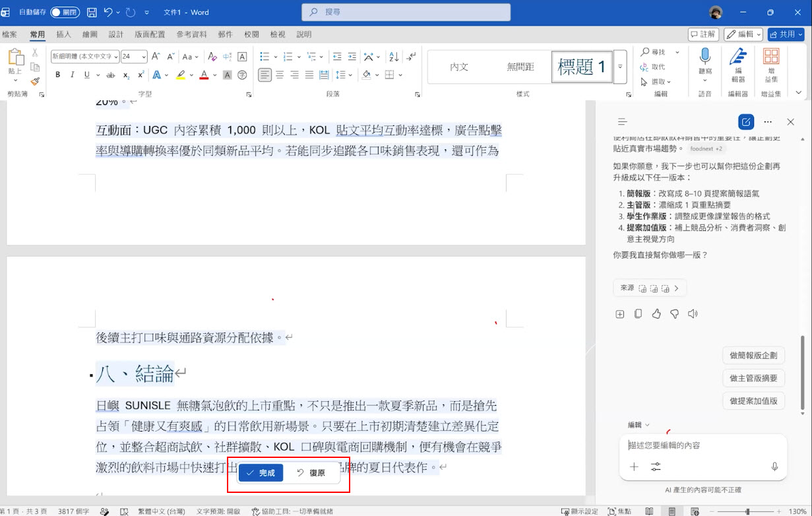
Task: Toggle character border button
Action: point(242,57)
